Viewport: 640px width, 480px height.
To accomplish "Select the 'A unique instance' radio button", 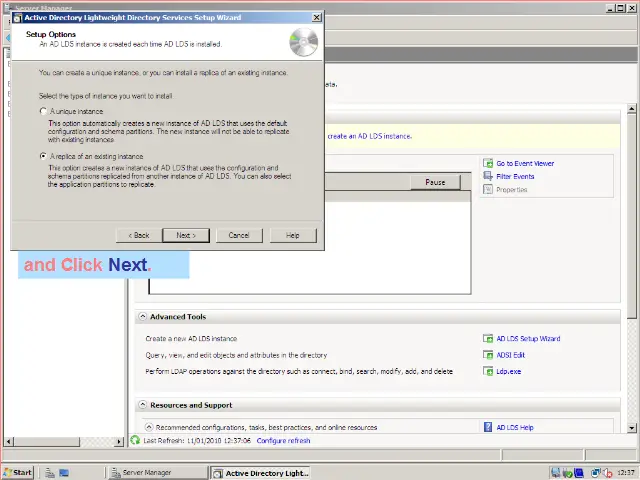I will coord(43,111).
